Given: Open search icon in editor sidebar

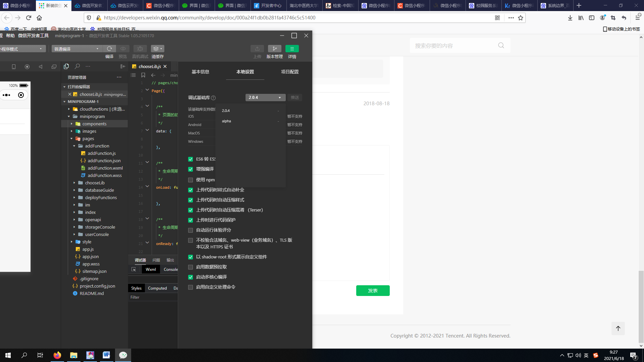Looking at the screenshot, I should point(77,66).
